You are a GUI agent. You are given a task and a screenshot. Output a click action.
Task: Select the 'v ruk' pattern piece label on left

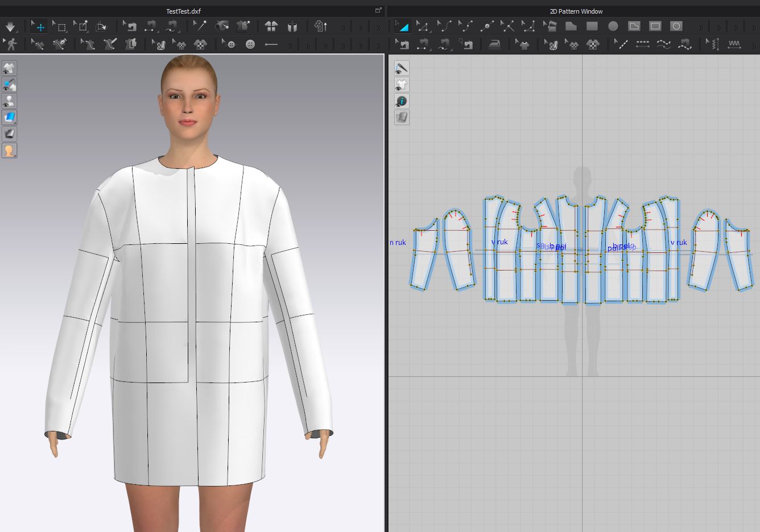click(499, 242)
